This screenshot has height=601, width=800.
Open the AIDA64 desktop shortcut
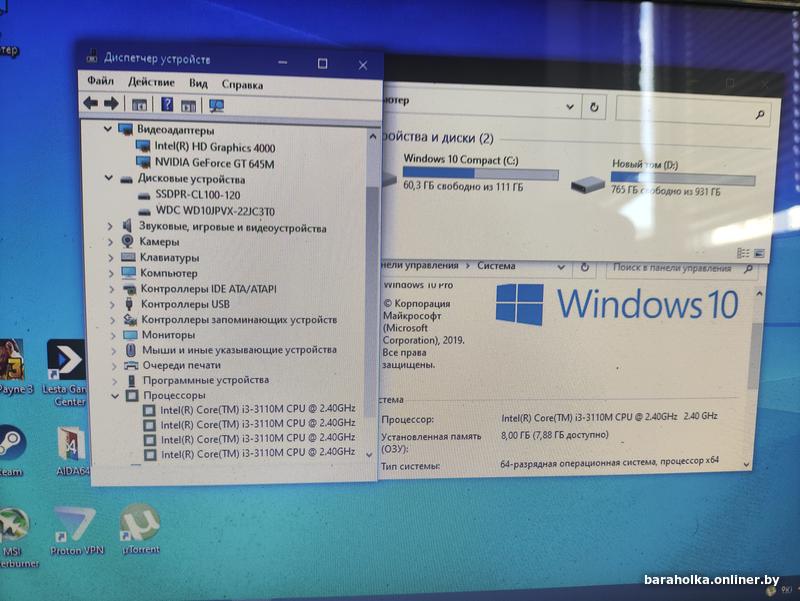(72, 452)
